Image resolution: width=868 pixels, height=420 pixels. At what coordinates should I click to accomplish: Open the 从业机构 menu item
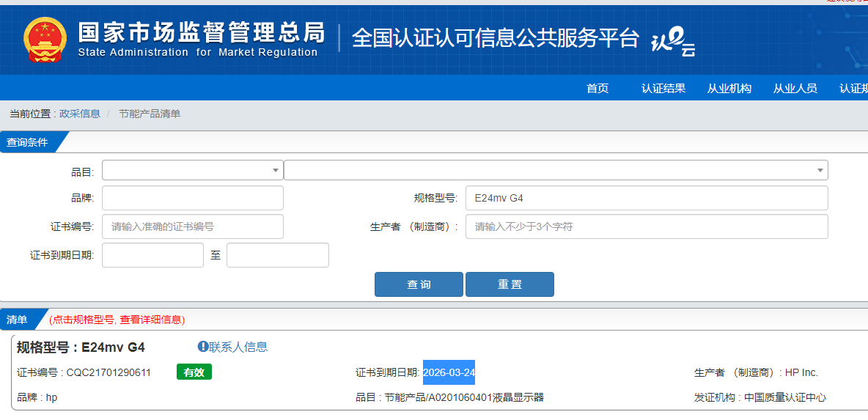point(729,89)
